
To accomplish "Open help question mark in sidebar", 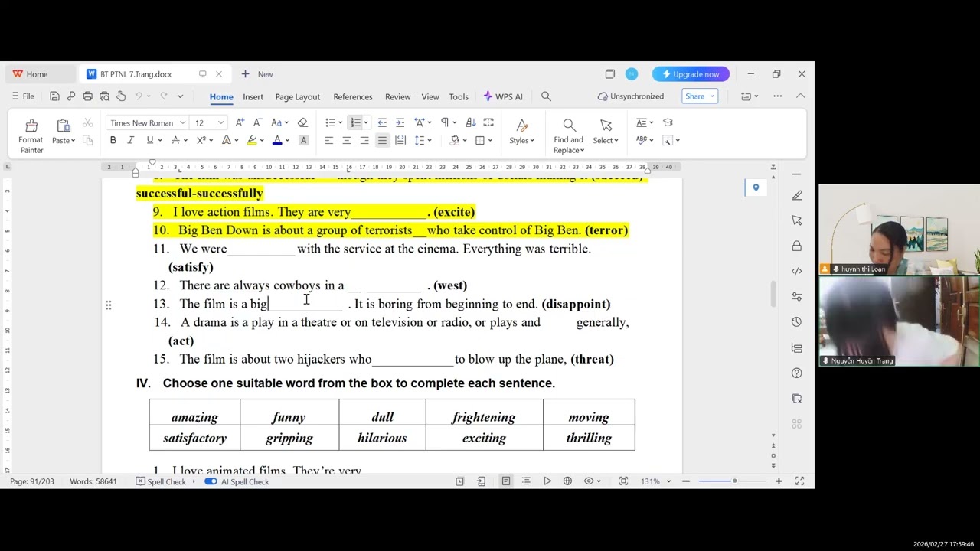I will [797, 373].
